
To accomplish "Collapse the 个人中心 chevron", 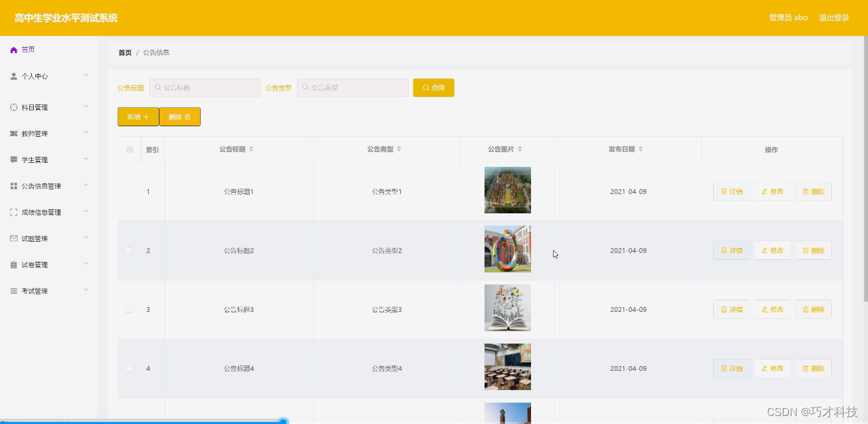I will click(x=86, y=76).
